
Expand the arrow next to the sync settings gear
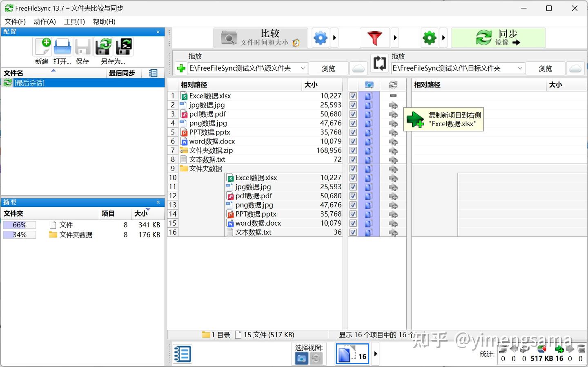coord(444,38)
